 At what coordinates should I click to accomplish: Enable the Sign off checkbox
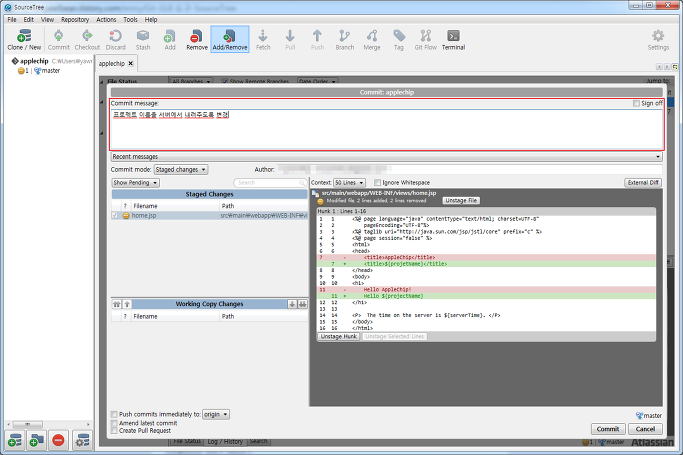tap(636, 103)
